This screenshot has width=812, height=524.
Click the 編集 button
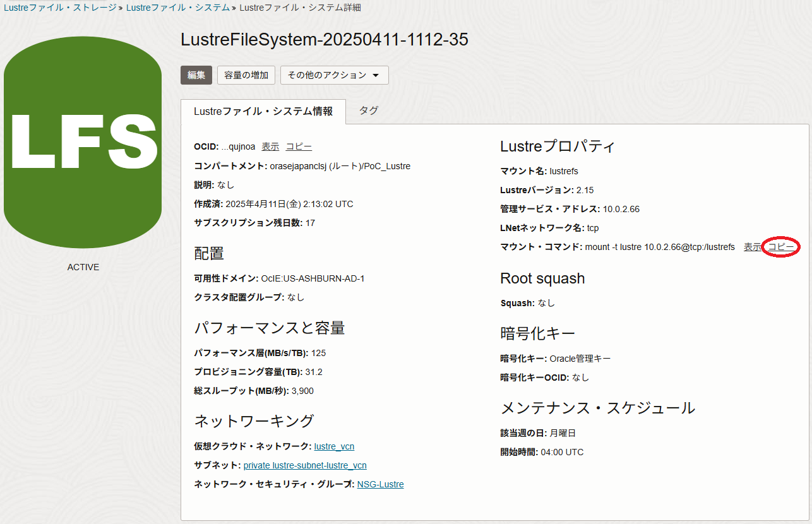tap(196, 75)
